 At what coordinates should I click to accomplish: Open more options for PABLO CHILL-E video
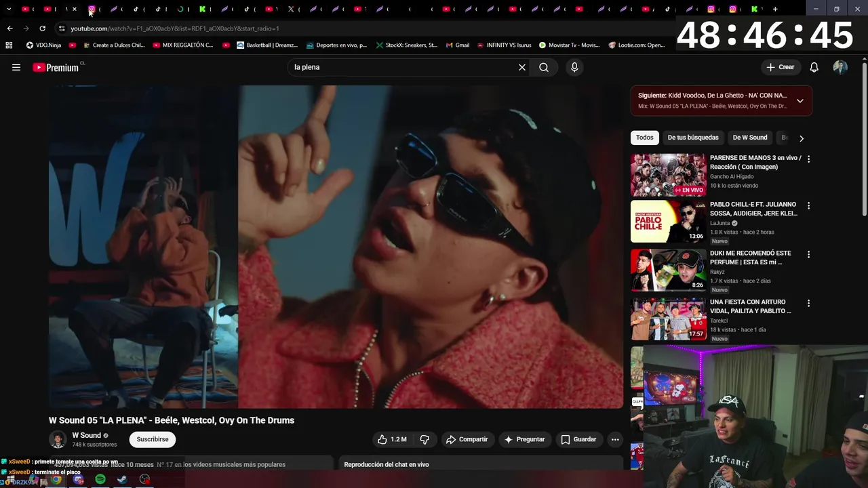click(x=808, y=205)
